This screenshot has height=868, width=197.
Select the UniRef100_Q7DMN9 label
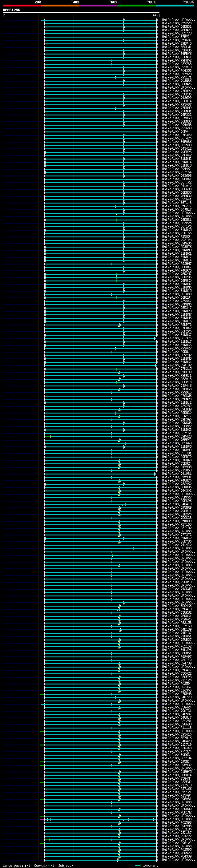[x=177, y=108]
